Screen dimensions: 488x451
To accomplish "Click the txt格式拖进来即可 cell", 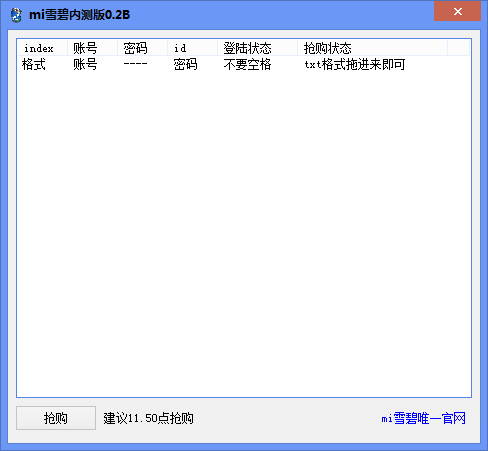I will 355,64.
